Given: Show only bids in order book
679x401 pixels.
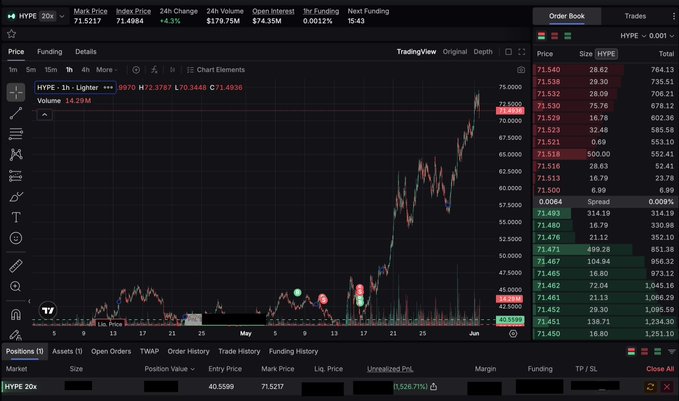Looking at the screenshot, I should (x=567, y=36).
